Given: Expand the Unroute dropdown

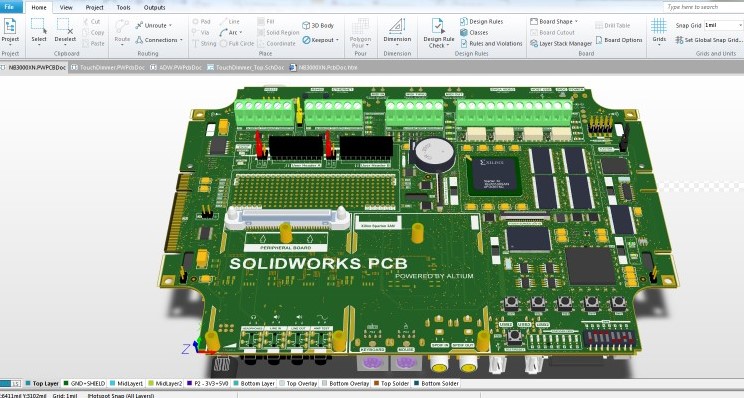Looking at the screenshot, I should (170, 26).
